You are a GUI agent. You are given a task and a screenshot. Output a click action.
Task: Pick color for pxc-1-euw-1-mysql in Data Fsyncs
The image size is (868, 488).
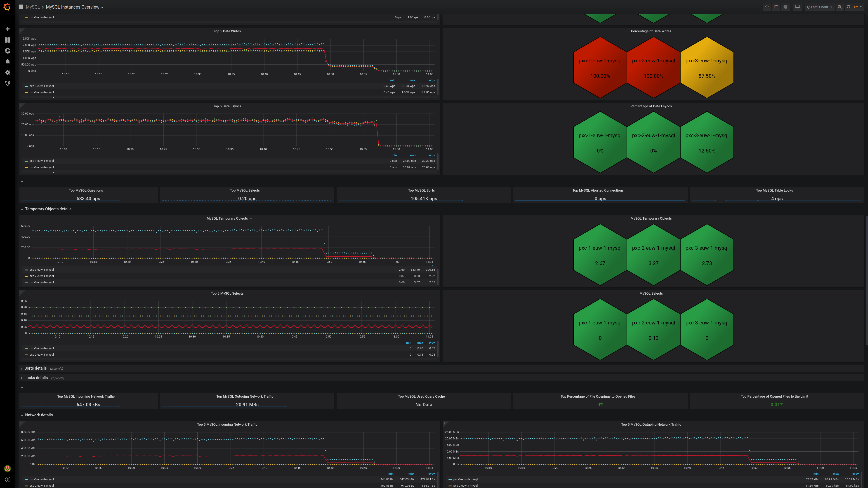[x=26, y=161]
